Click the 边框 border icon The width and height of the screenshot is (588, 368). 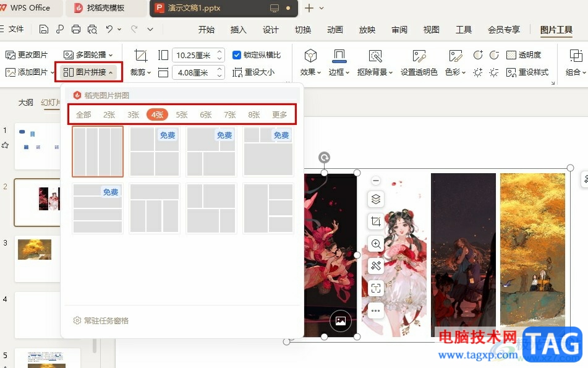click(339, 56)
